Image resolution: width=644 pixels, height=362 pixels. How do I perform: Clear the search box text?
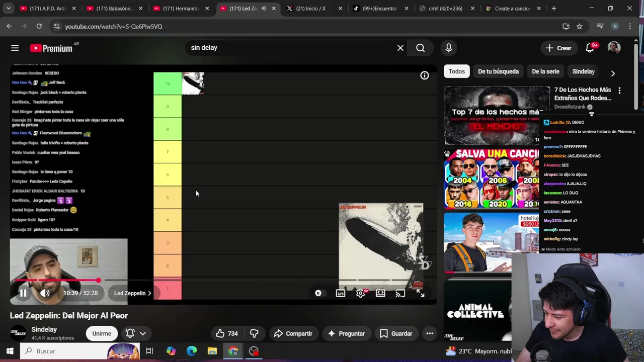point(400,48)
